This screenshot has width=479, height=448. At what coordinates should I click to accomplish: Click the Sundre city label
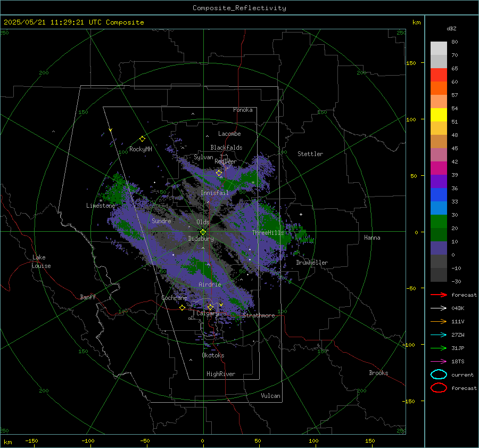tap(161, 221)
